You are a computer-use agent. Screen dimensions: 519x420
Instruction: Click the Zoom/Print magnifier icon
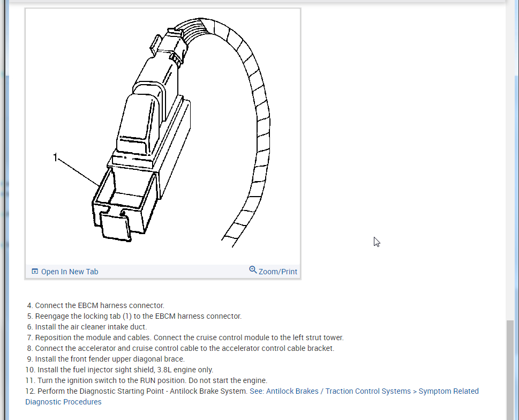[x=253, y=270]
